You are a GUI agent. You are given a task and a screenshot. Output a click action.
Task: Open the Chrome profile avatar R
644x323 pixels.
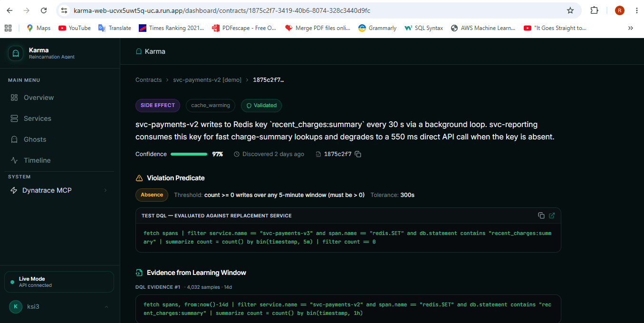click(x=619, y=10)
